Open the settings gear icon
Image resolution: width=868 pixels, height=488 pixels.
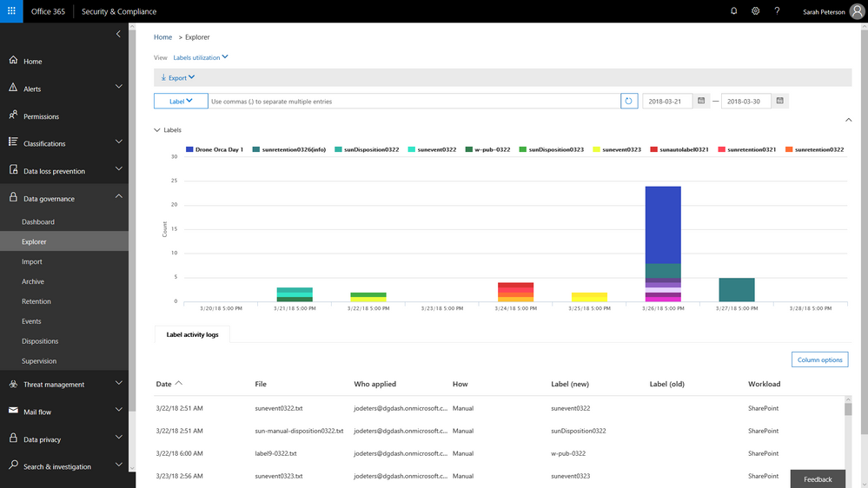pos(755,11)
